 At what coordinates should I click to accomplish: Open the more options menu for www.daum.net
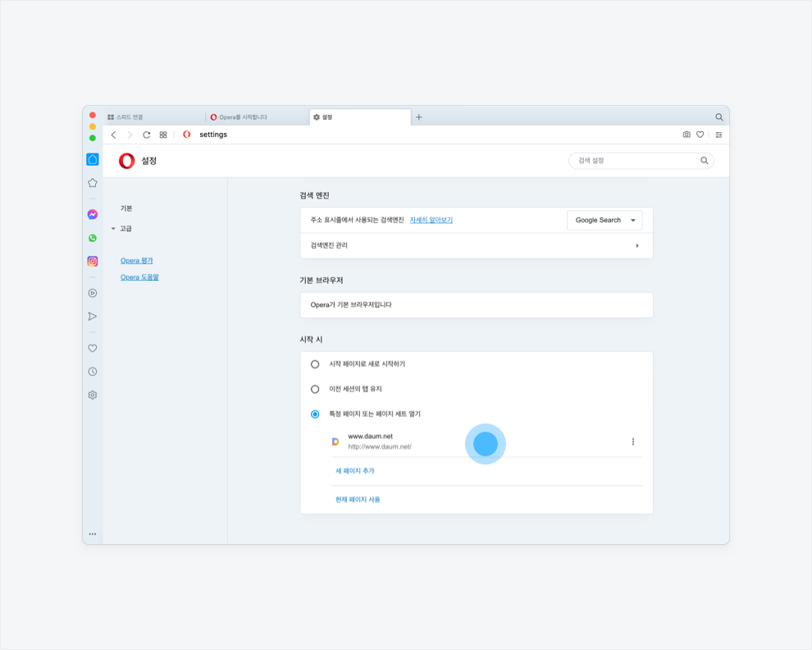coord(633,442)
